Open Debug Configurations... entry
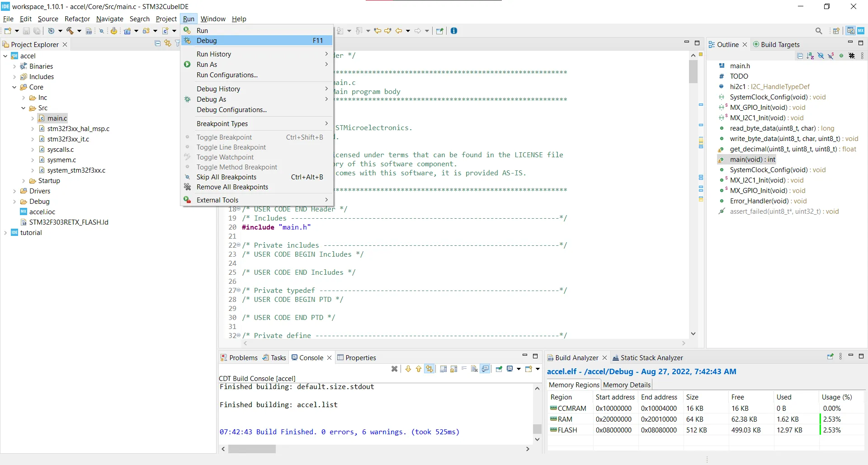Screen dimensions: 868x465 (x=257, y=110)
